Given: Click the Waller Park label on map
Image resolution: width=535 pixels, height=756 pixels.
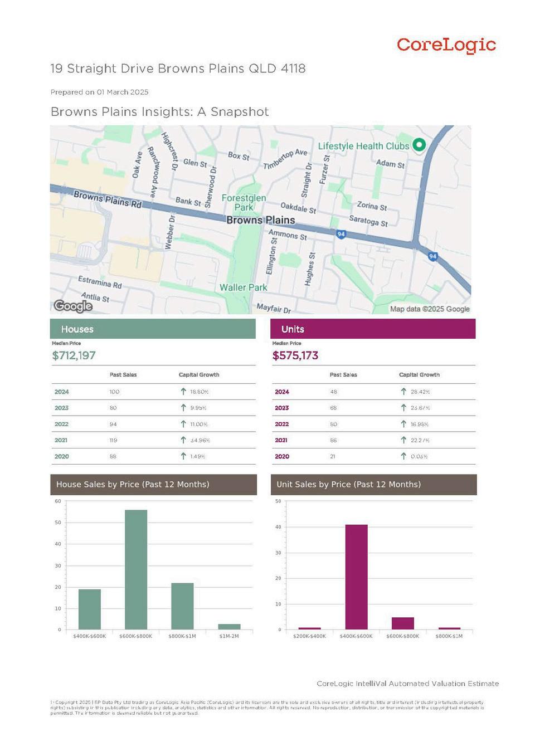Looking at the screenshot, I should [x=243, y=287].
